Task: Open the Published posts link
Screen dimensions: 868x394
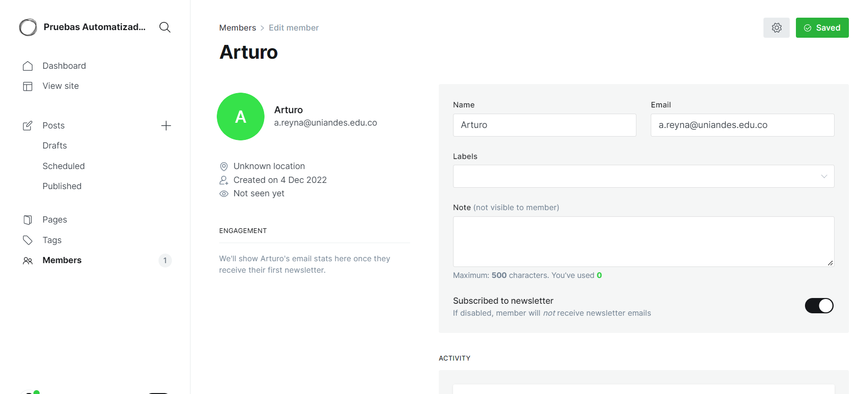Action: (62, 186)
